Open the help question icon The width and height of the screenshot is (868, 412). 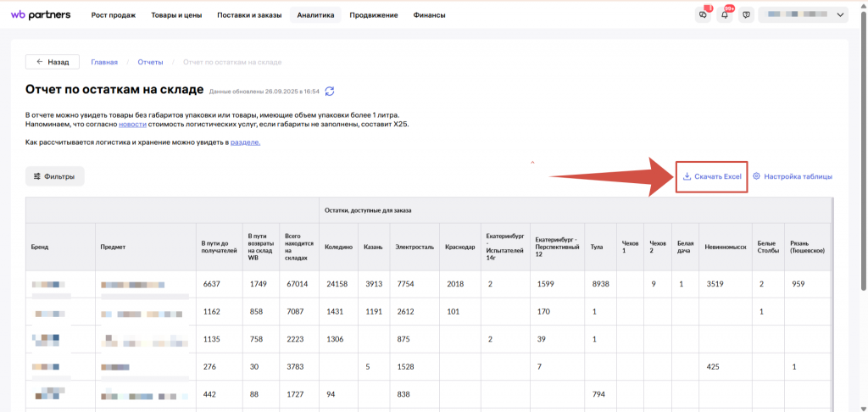coord(746,15)
